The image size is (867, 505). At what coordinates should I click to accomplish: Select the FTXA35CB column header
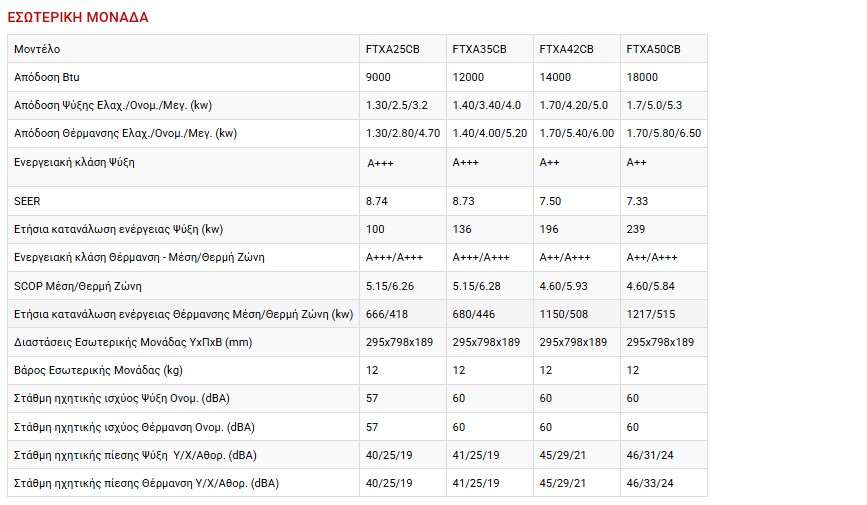click(x=479, y=49)
